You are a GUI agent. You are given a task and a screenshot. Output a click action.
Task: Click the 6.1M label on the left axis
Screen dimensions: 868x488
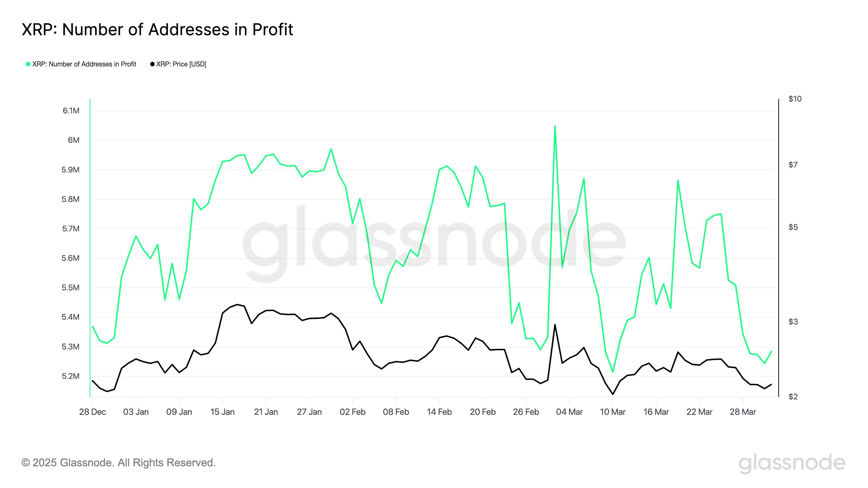click(x=71, y=110)
